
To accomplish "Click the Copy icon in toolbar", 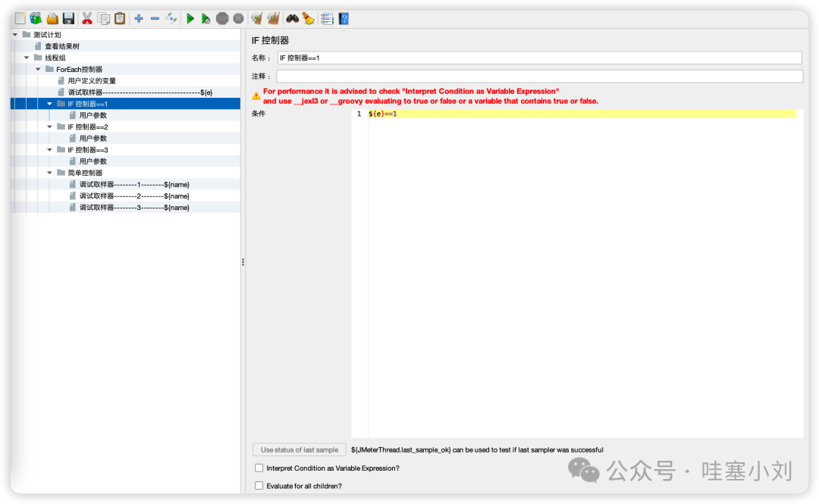I will coord(104,19).
